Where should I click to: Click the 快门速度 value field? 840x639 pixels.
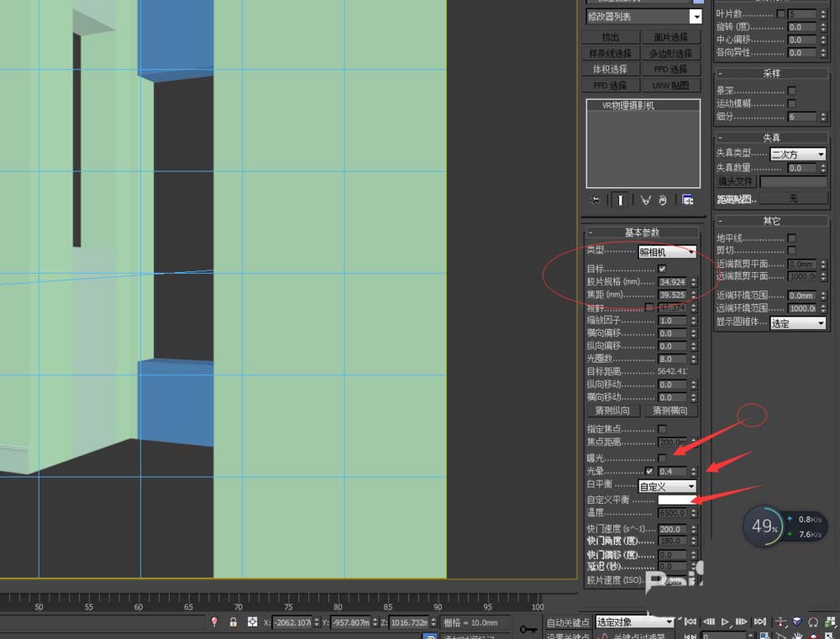673,529
